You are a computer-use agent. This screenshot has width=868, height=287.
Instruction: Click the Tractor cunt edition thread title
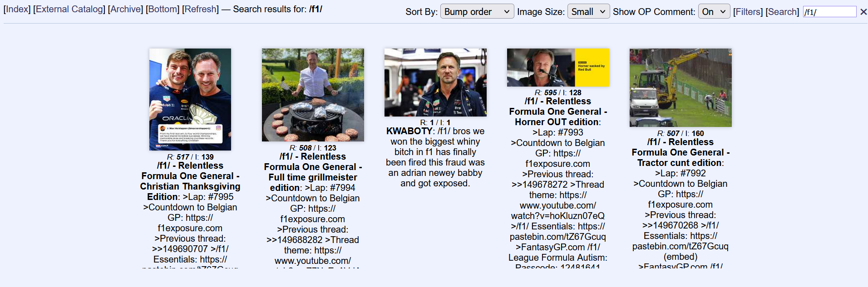(681, 152)
